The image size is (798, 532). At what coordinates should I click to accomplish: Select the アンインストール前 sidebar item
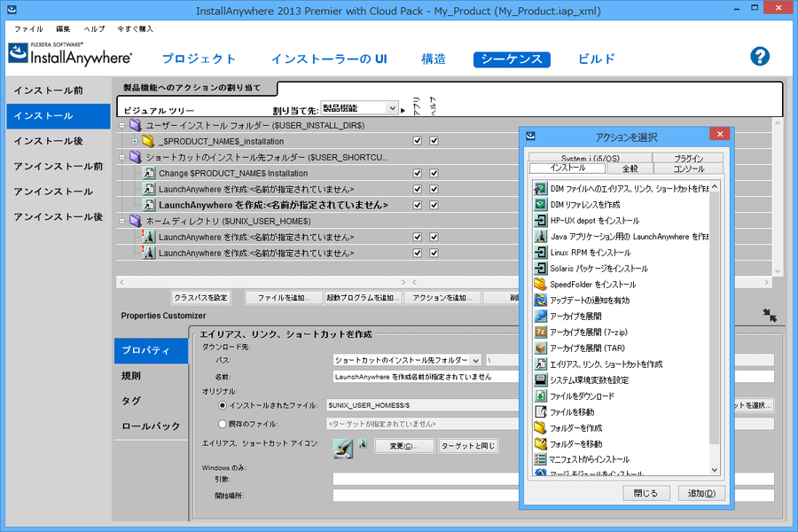[59, 167]
